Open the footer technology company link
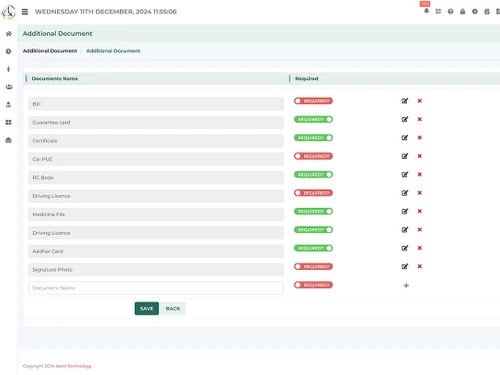The height and width of the screenshot is (375, 500). [x=73, y=366]
